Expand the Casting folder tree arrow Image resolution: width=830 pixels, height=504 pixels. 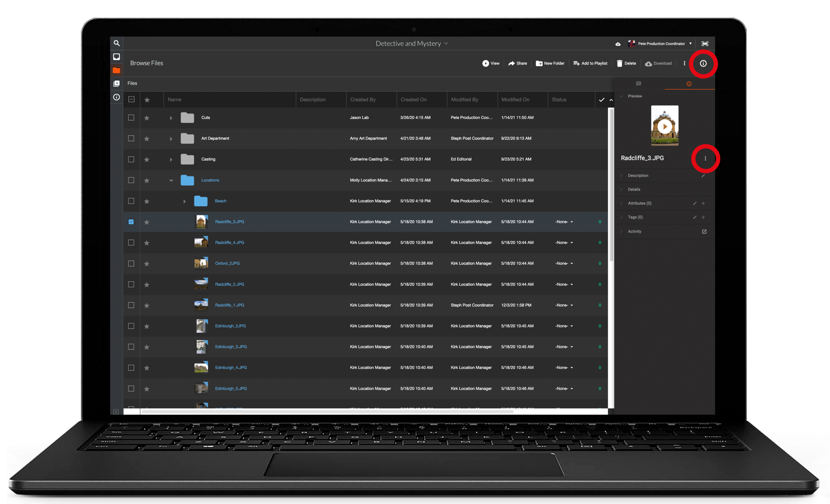(171, 159)
